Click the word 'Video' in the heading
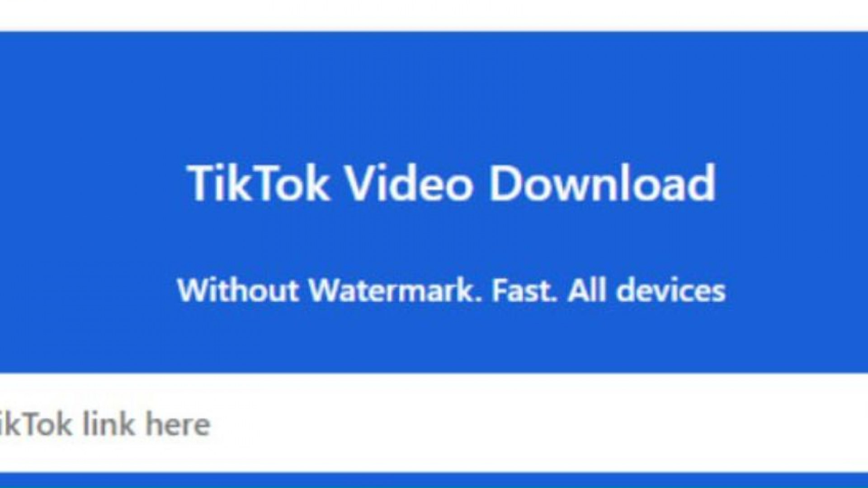868x488 pixels. (x=409, y=182)
